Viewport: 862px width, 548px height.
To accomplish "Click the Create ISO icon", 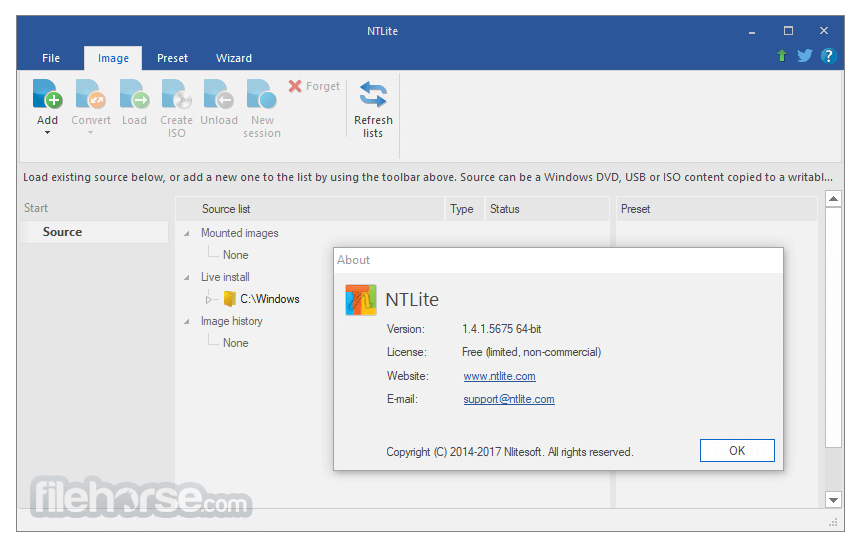I will [176, 94].
